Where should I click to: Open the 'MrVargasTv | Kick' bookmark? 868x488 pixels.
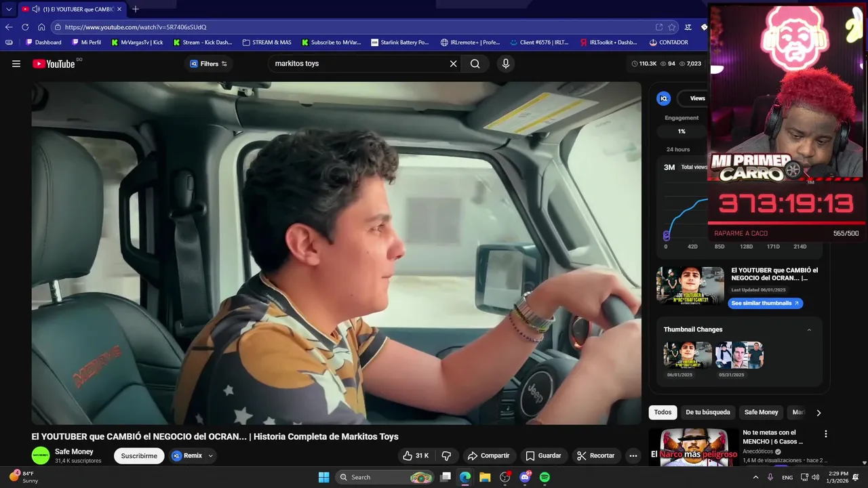point(137,42)
